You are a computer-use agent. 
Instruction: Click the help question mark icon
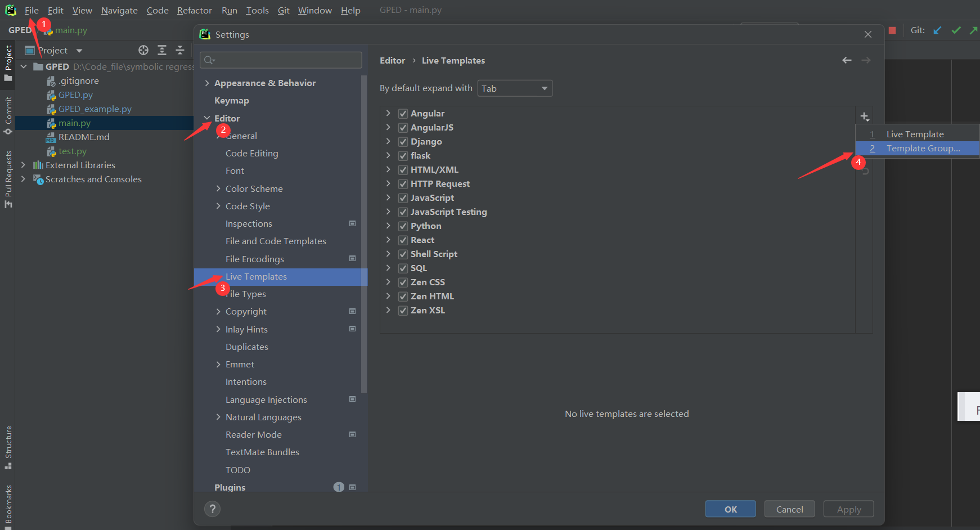click(212, 509)
